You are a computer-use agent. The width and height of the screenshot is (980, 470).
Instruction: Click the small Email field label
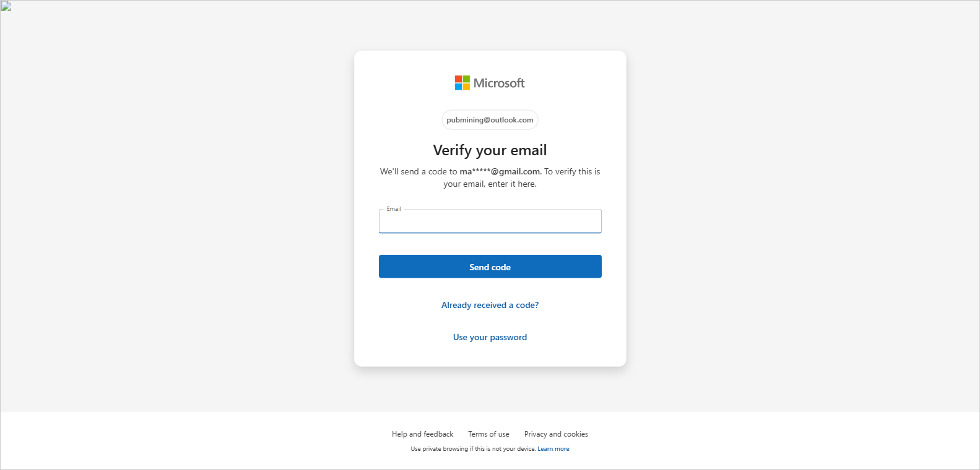[394, 209]
